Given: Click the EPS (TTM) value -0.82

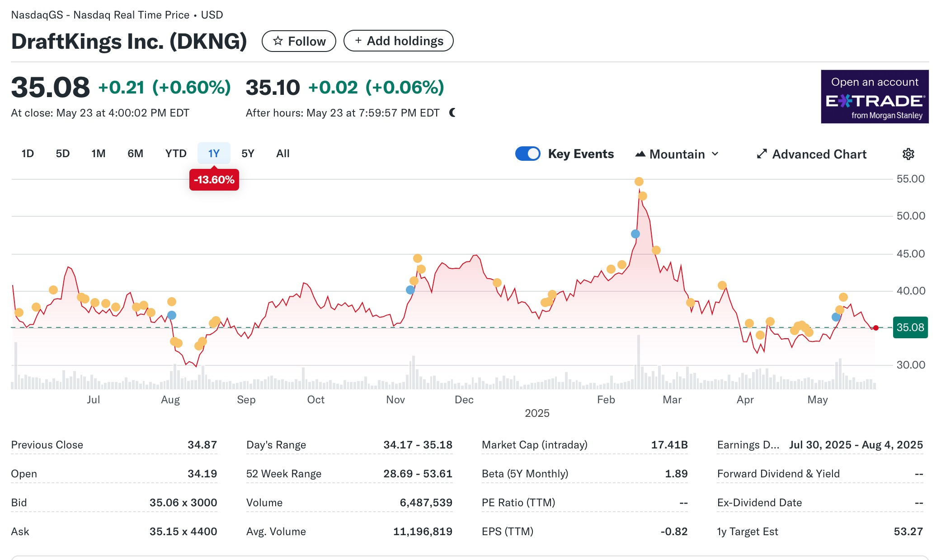Looking at the screenshot, I should point(674,532).
